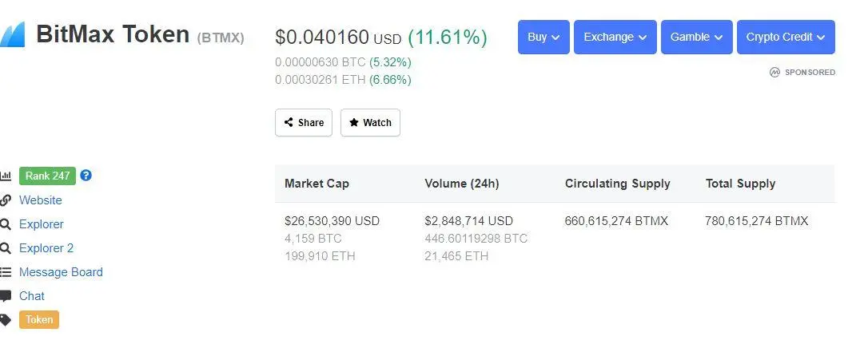Click the orange Token tag label

pos(39,320)
